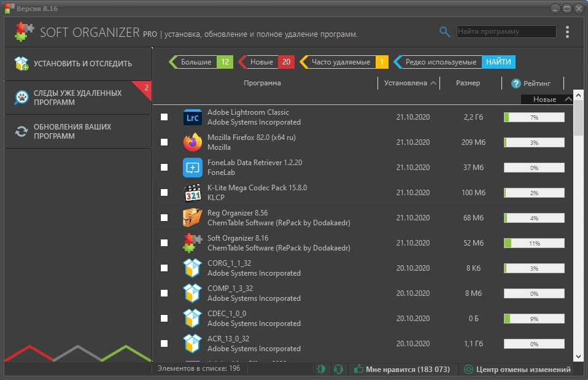Image resolution: width=588 pixels, height=380 pixels.
Task: Click the paw-print traces icon
Action: tap(21, 98)
